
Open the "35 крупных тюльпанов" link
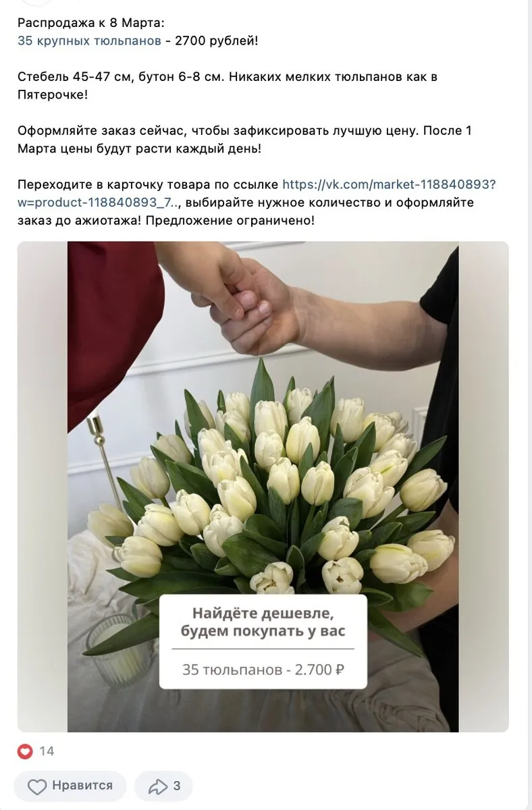[89, 40]
